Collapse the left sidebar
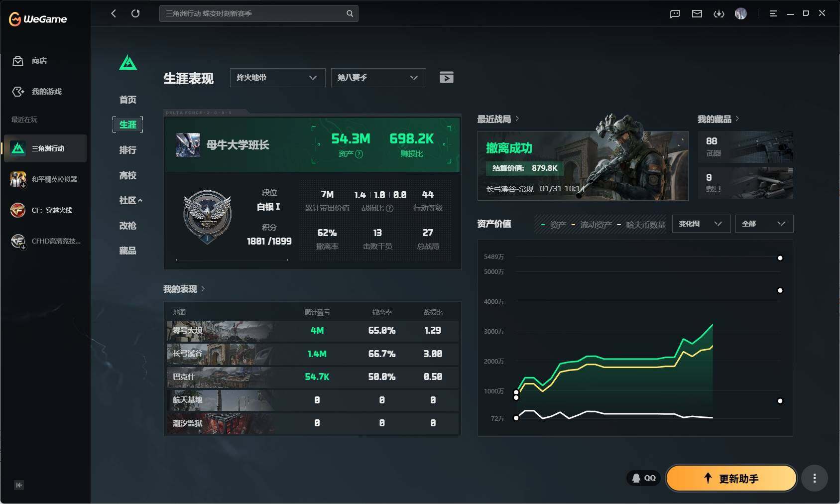The image size is (840, 504). point(19,485)
